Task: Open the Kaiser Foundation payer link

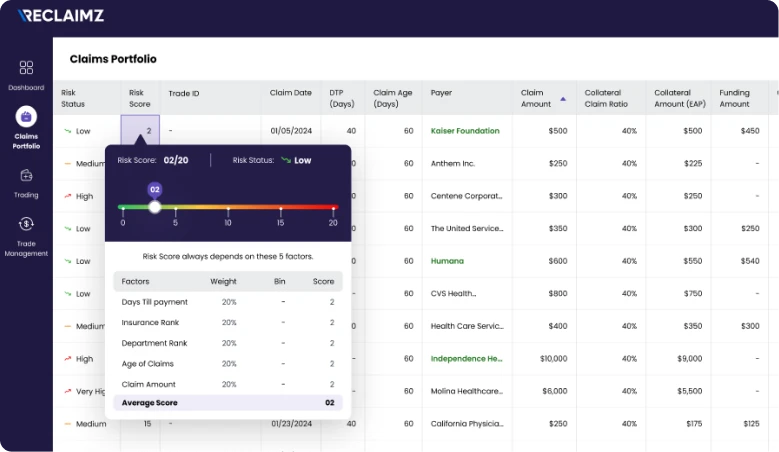Action: tap(464, 131)
